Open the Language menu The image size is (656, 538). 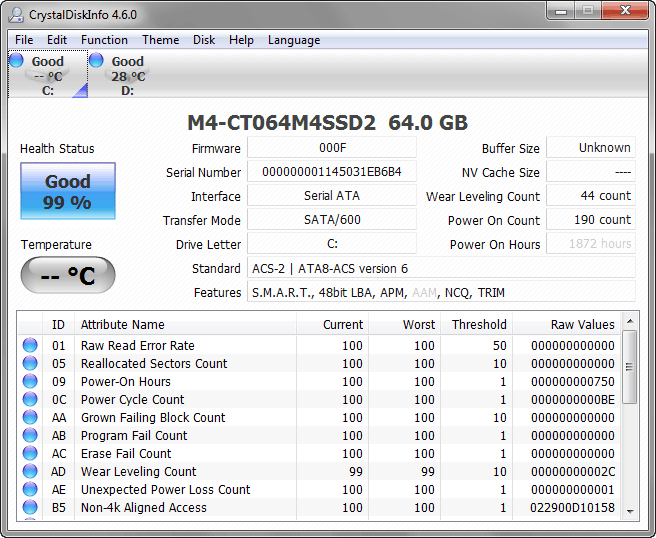[x=294, y=40]
